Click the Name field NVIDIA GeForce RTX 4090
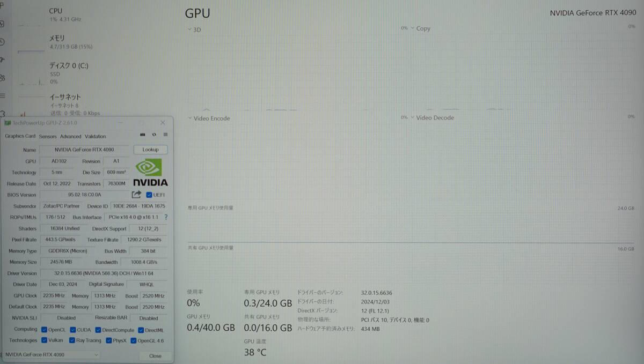Viewport: 644px width, 364px height. click(x=84, y=150)
